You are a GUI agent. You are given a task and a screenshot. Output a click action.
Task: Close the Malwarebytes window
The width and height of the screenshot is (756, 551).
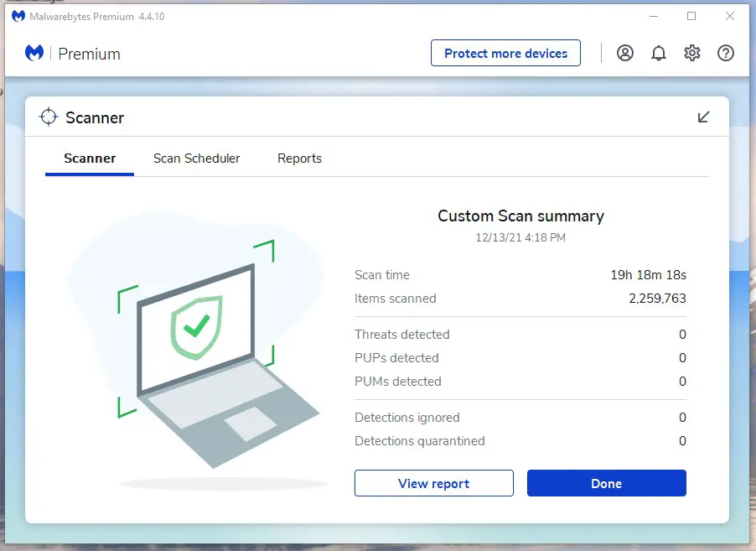[x=730, y=17]
